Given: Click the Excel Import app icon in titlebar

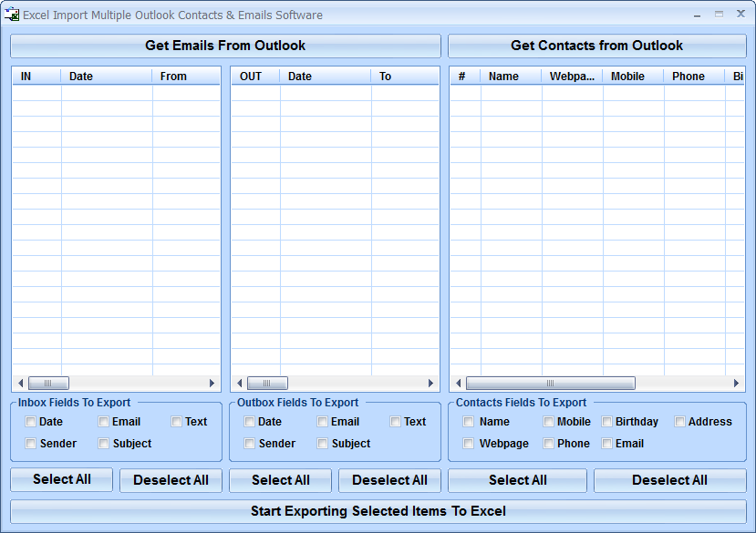Looking at the screenshot, I should coord(12,15).
